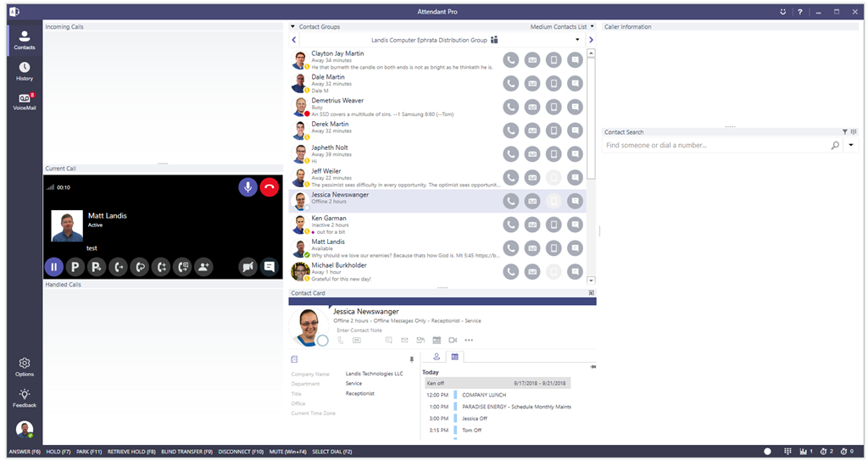Call Clayton Jay Martin with phone icon
The width and height of the screenshot is (868, 461).
[511, 60]
